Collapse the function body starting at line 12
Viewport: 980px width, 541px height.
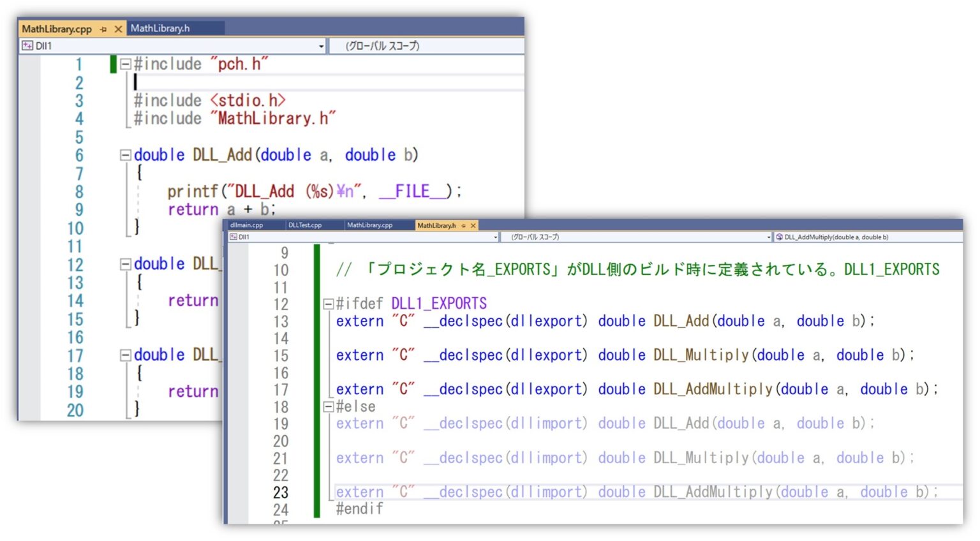pos(125,264)
